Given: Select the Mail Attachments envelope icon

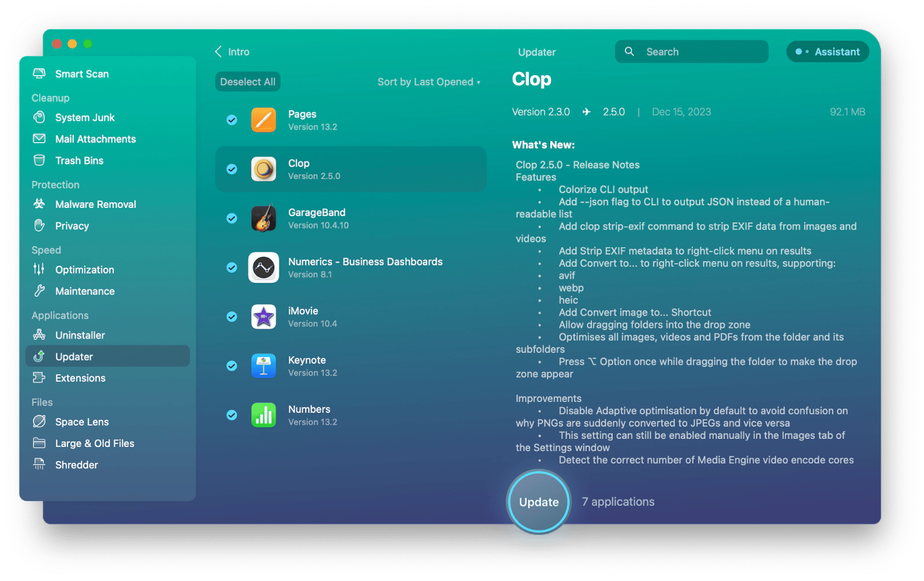Looking at the screenshot, I should [x=39, y=139].
